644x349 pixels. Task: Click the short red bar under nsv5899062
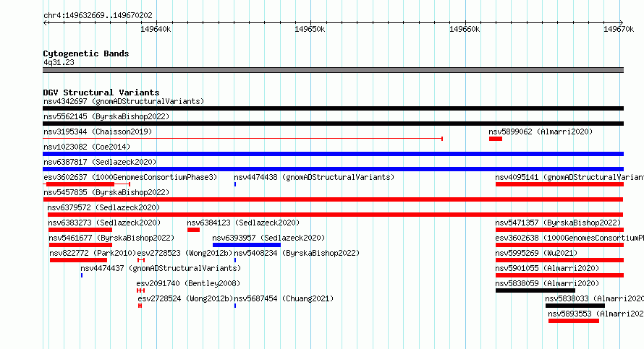point(496,139)
